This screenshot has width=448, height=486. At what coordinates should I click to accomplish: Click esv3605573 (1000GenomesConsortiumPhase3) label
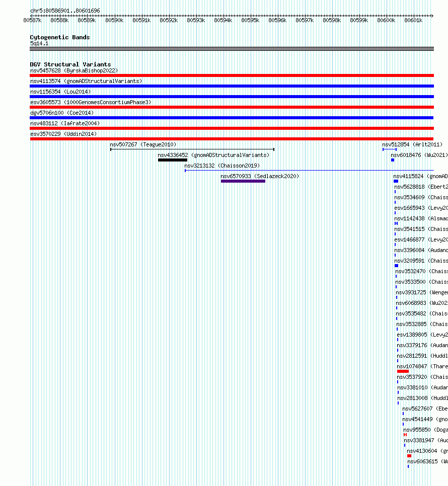point(91,102)
